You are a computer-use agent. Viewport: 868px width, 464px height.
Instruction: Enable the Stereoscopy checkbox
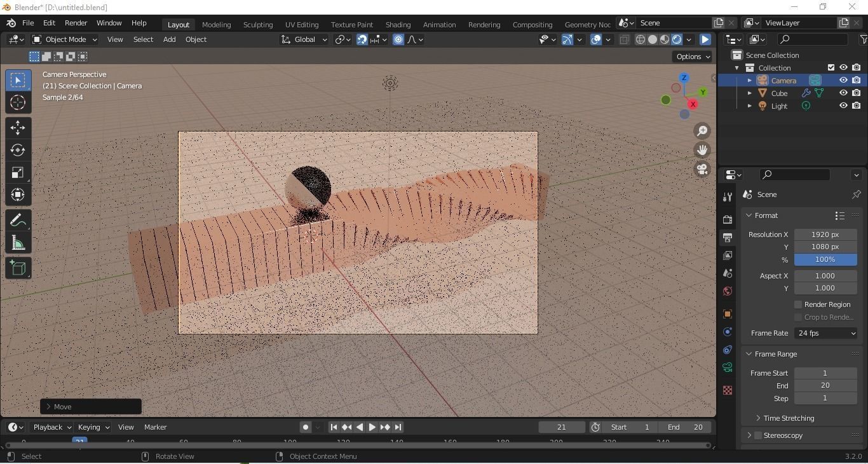tap(758, 435)
